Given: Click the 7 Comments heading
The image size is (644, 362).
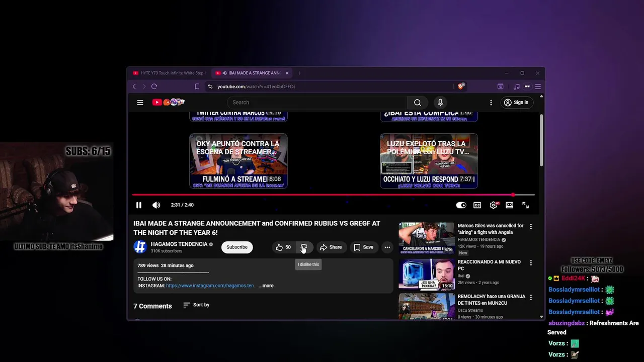Looking at the screenshot, I should click(152, 306).
